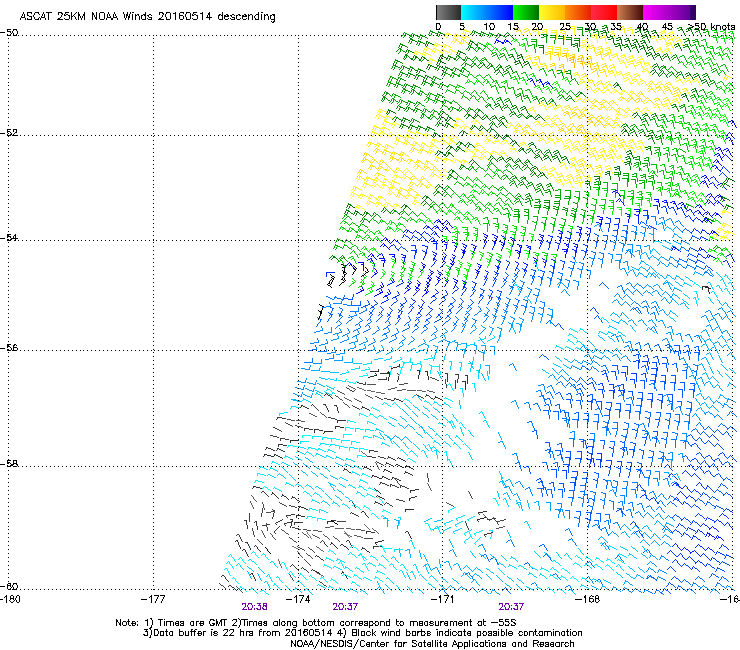Click the 20:37 time stamp near -174
The height and width of the screenshot is (650, 740).
(345, 607)
